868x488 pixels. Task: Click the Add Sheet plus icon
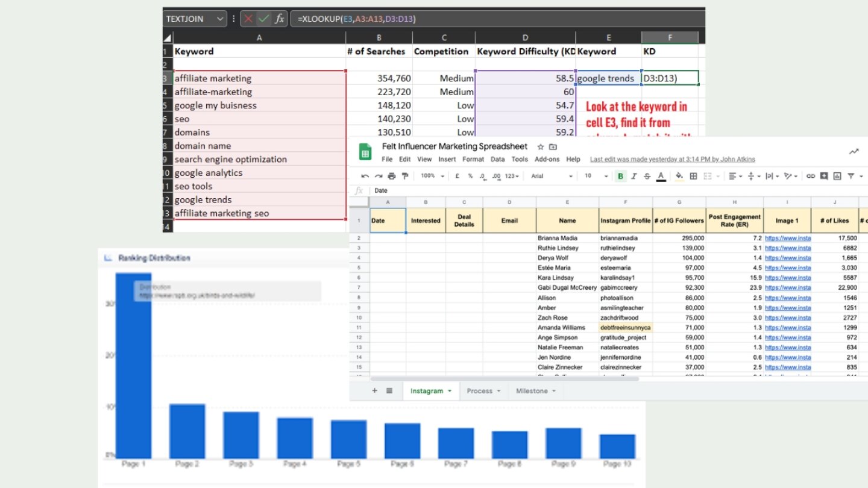[374, 391]
